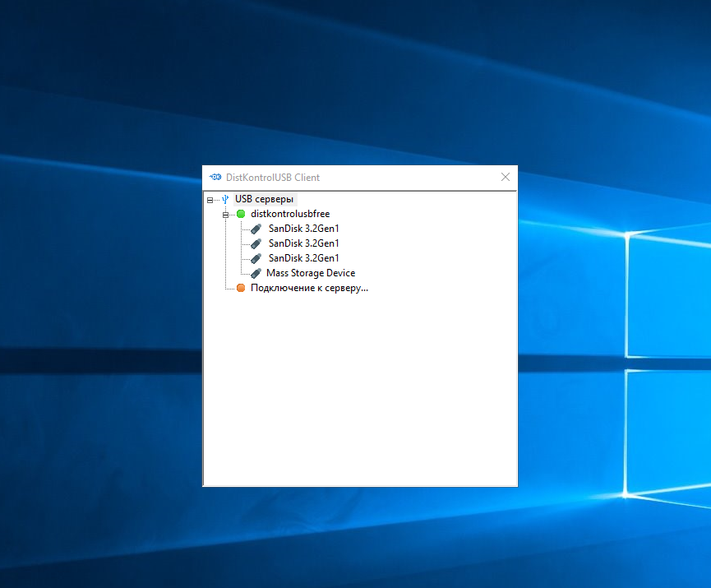Viewport: 711px width, 588px height.
Task: Collapse the distkontrolusbfree server node
Action: (x=225, y=215)
